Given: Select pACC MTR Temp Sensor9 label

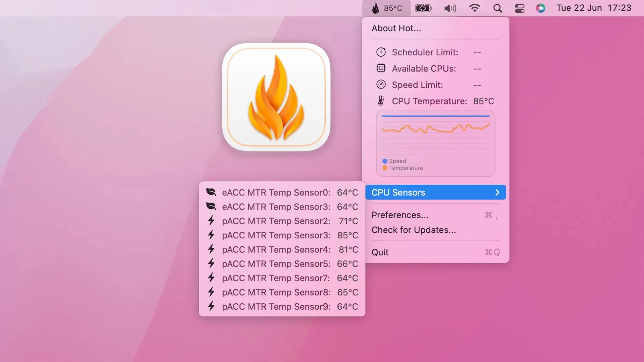Looking at the screenshot, I should [276, 307].
